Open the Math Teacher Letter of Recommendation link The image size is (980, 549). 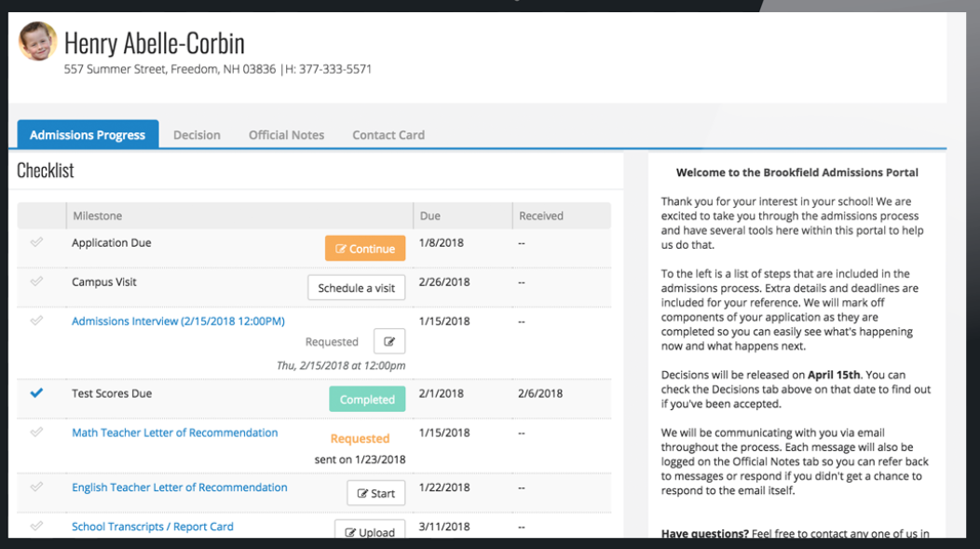[174, 432]
